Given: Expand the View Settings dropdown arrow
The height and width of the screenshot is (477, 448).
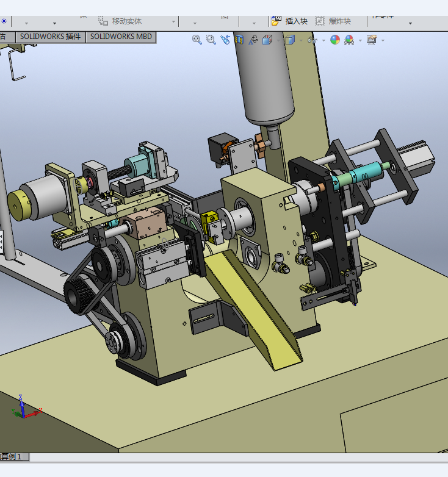Looking at the screenshot, I should 383,40.
